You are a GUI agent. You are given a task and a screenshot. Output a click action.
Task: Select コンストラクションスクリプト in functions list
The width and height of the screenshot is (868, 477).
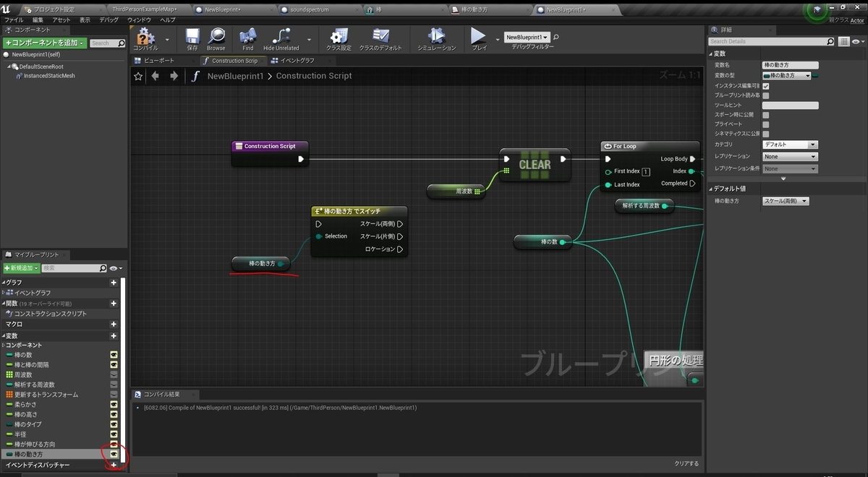51,314
